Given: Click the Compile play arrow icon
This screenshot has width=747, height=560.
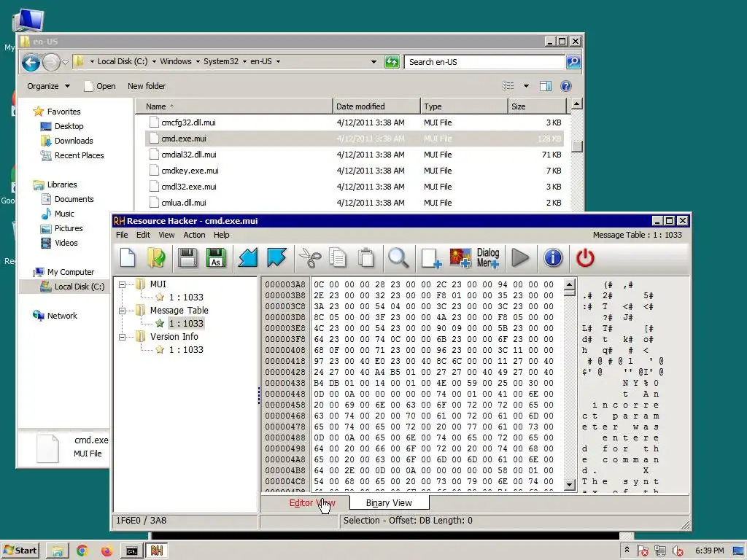Looking at the screenshot, I should [520, 257].
